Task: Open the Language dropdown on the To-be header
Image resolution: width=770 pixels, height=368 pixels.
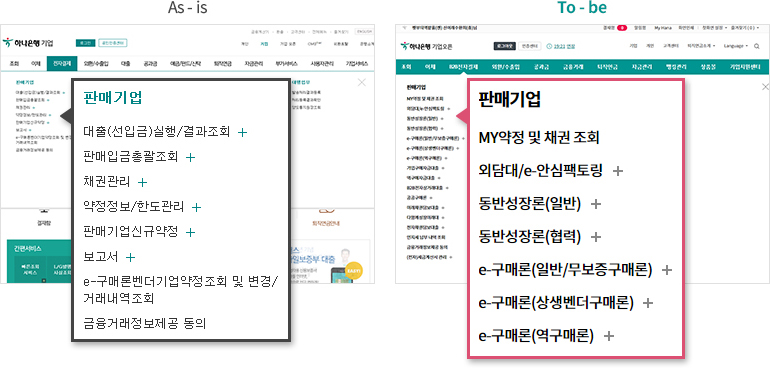Action: point(736,46)
